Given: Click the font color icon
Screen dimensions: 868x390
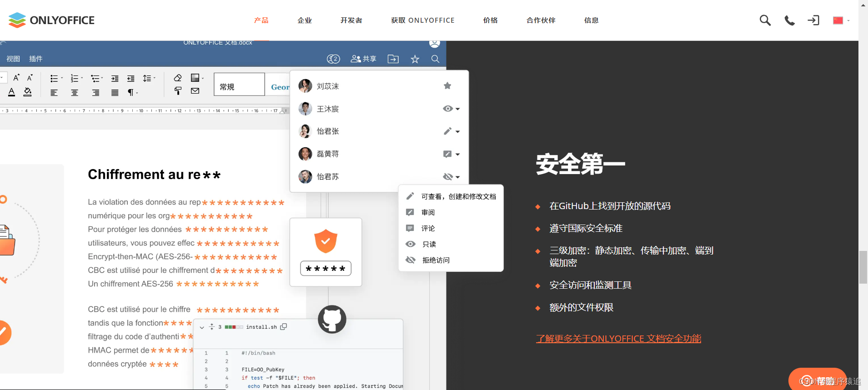Looking at the screenshot, I should (12, 92).
